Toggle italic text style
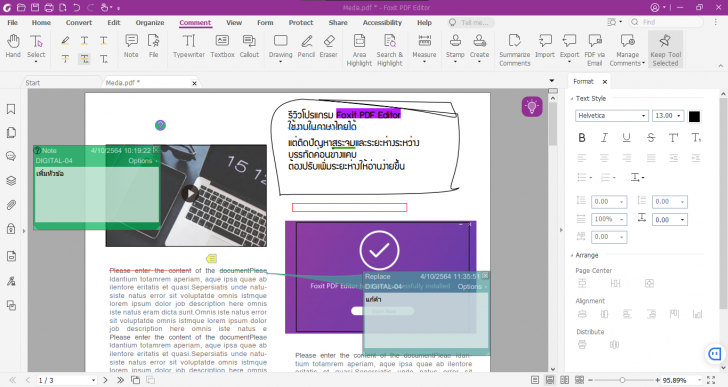 point(604,138)
